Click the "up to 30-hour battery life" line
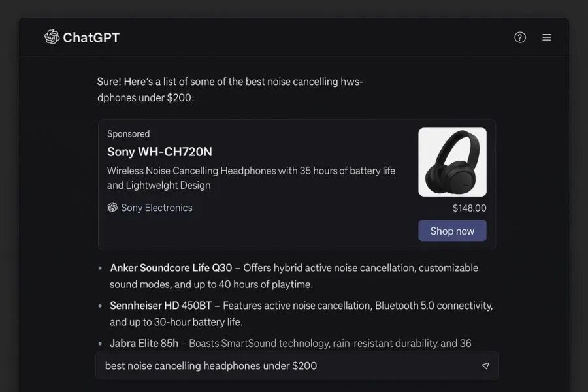The width and height of the screenshot is (588, 392). [176, 322]
